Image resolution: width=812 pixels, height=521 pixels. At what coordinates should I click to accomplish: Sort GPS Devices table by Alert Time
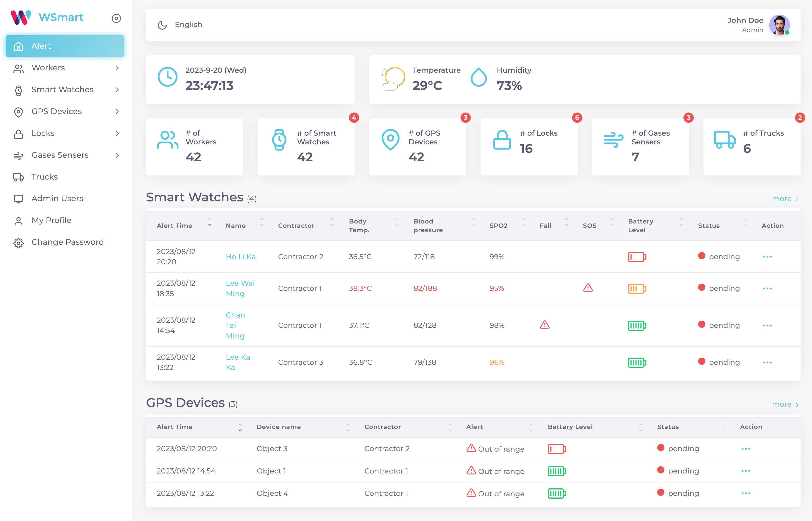(240, 428)
